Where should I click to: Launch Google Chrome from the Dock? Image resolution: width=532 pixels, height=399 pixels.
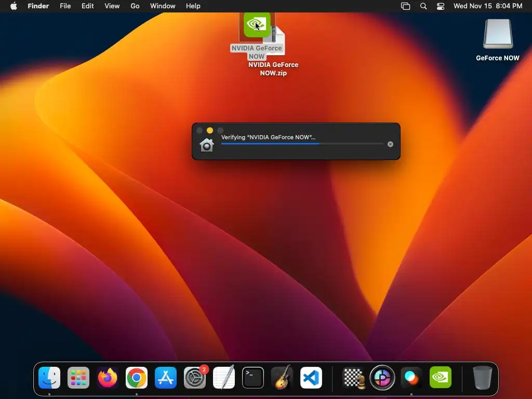[137, 377]
